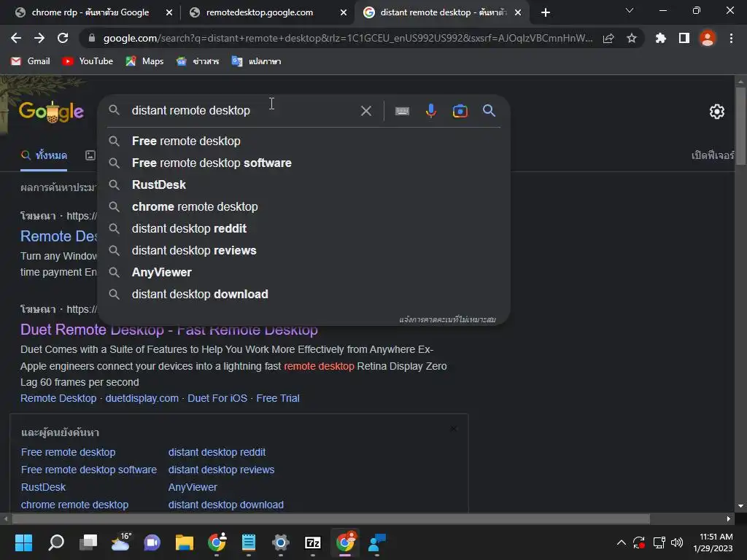Select suggestion 'distant desktop reddit'
The width and height of the screenshot is (747, 560).
pos(303,228)
